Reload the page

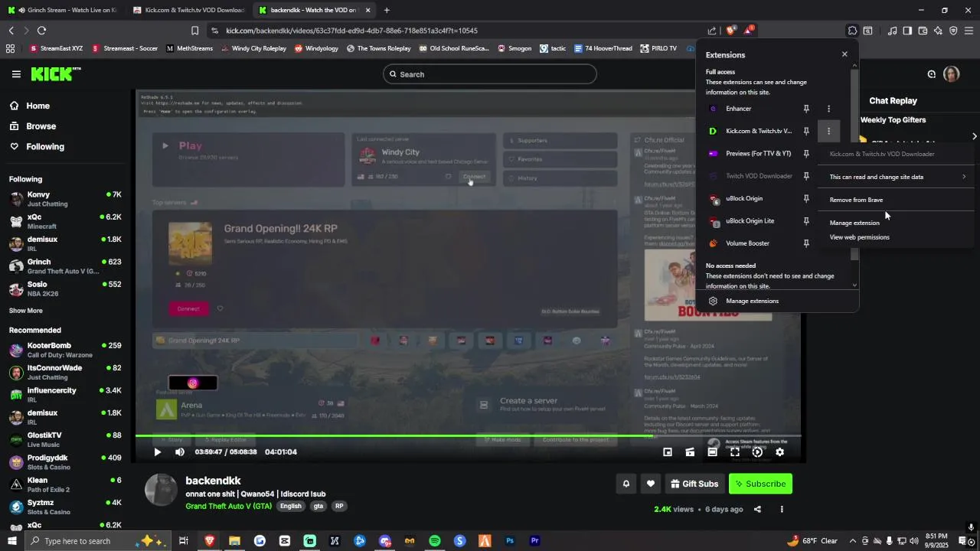click(x=41, y=31)
